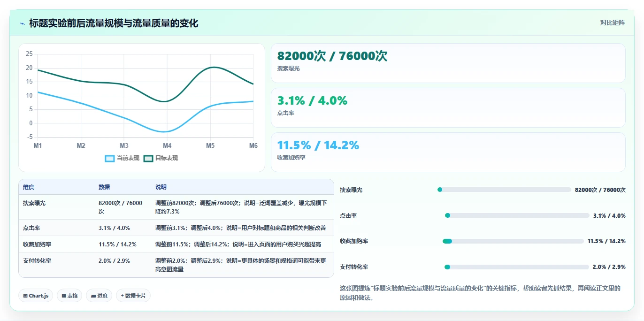The height and width of the screenshot is (321, 644).
Task: Click the 2.0% / 2.9% progress value label
Action: pyautogui.click(x=609, y=267)
